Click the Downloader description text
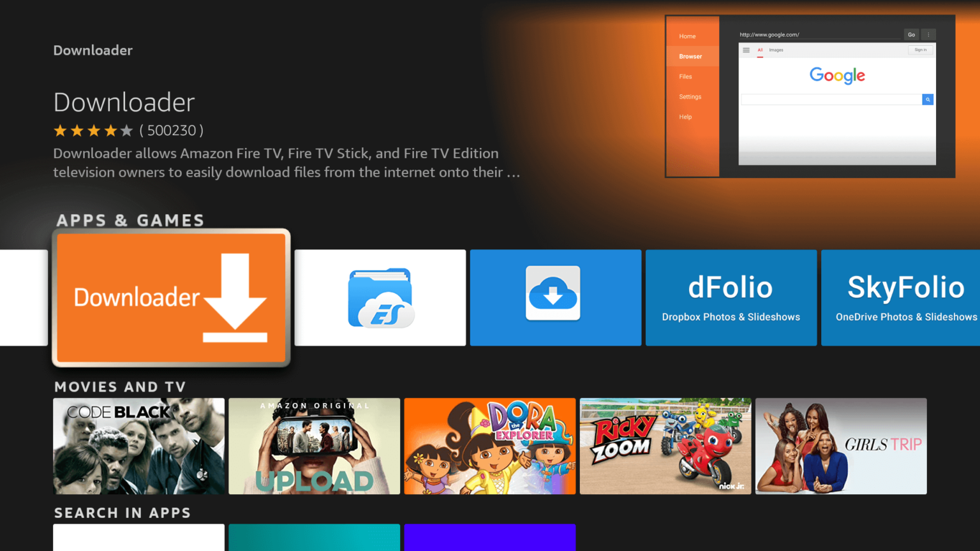Image resolution: width=980 pixels, height=551 pixels. tap(286, 163)
